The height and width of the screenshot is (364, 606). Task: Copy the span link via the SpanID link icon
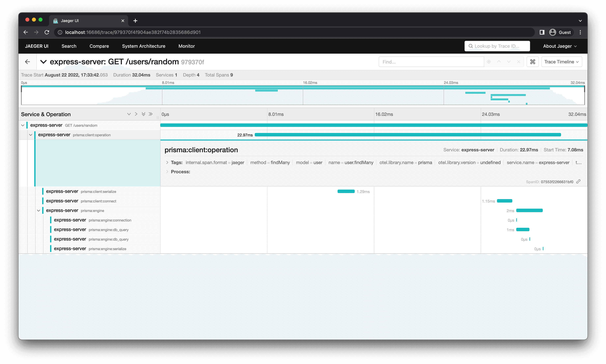click(578, 182)
